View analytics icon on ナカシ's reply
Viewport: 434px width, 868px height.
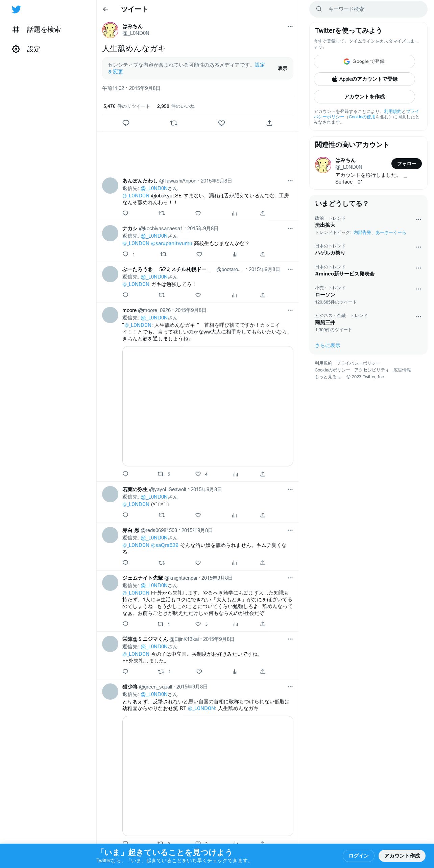[x=235, y=254]
